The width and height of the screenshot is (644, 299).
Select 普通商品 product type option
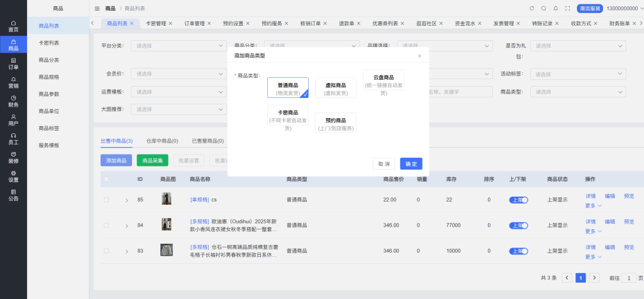288,88
